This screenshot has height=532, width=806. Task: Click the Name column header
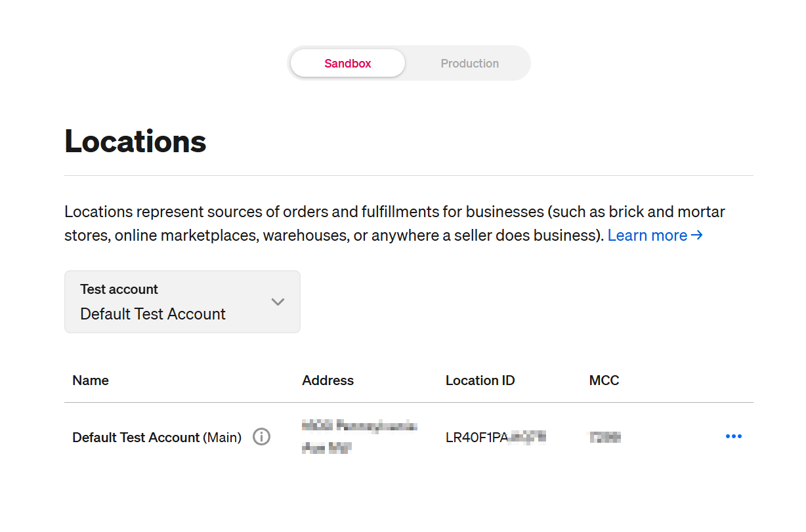click(91, 380)
